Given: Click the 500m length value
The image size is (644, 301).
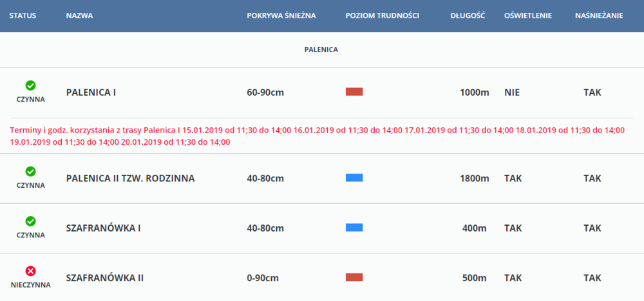Looking at the screenshot, I should (x=476, y=278).
